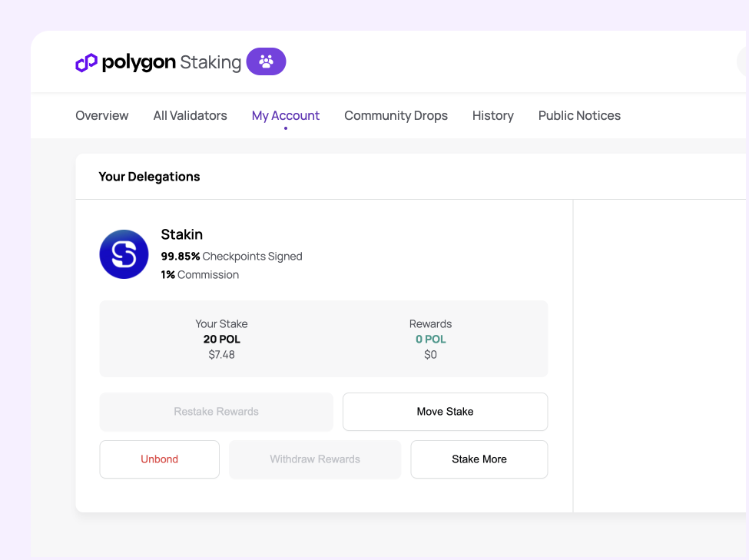Click the Withdraw Rewards button
Image resolution: width=749 pixels, height=560 pixels.
[x=314, y=459]
